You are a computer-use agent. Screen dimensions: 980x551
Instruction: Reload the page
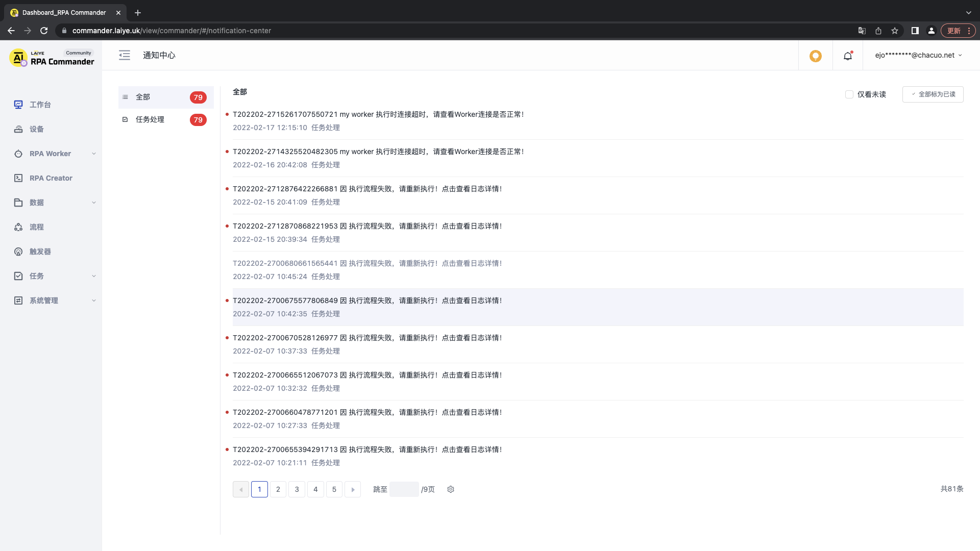tap(44, 31)
